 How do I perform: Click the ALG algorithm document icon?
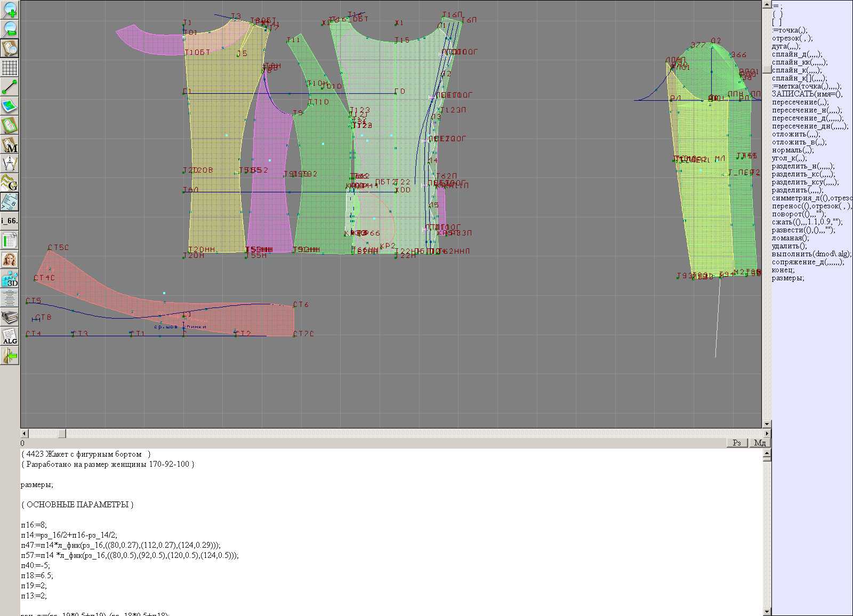pos(10,336)
